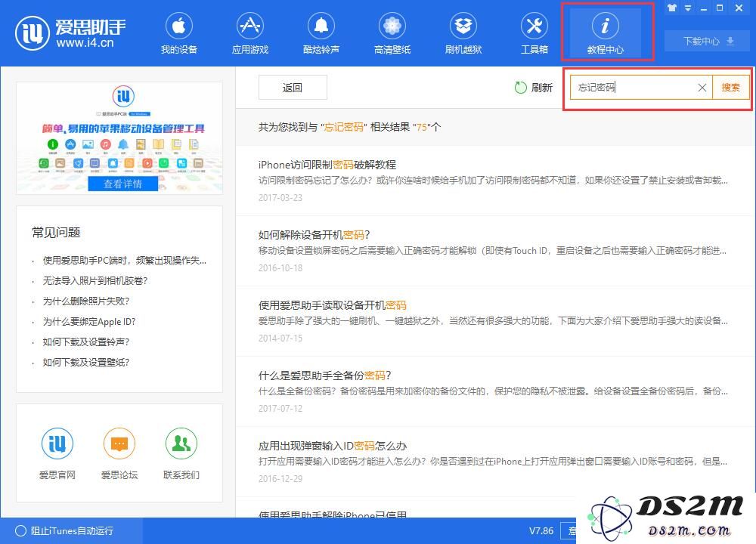756x544 pixels.
Task: Open 高清壁纸 wallpapers section
Action: [392, 33]
